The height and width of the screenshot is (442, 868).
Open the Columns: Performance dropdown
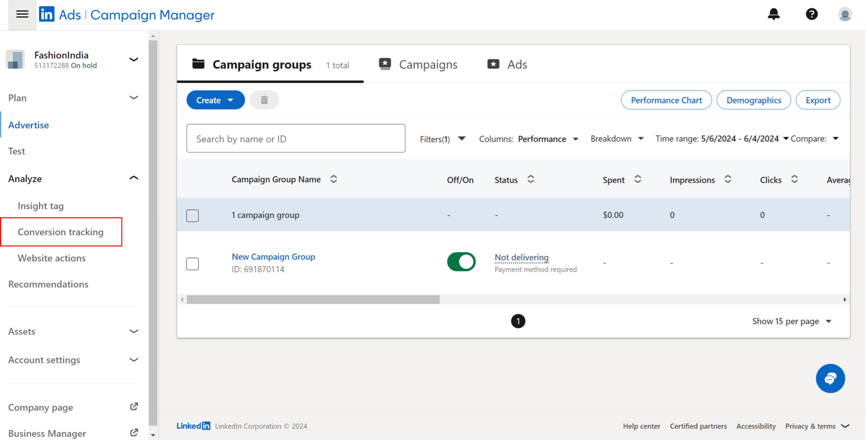[528, 139]
